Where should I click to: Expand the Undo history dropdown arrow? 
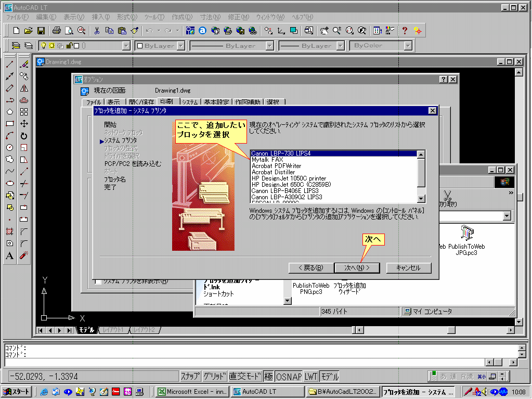[159, 31]
